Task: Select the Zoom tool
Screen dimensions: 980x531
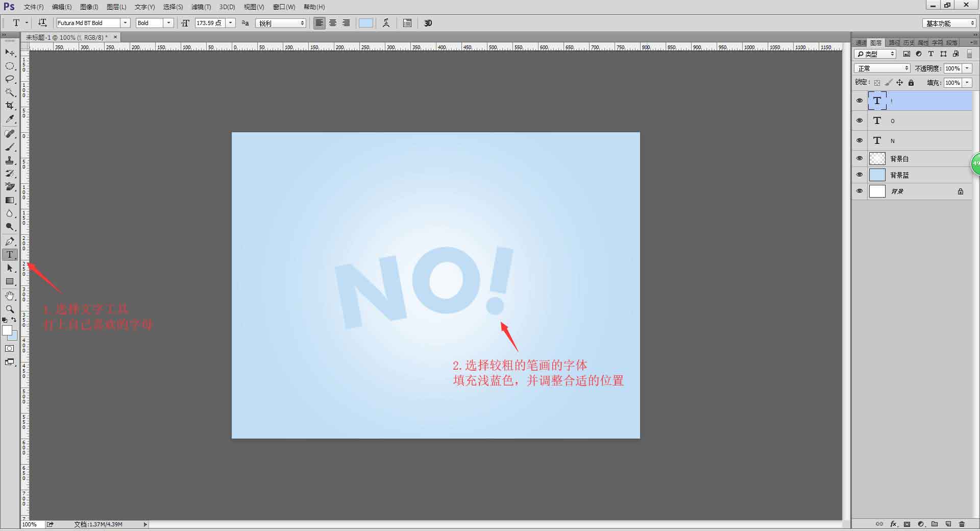Action: (10, 309)
